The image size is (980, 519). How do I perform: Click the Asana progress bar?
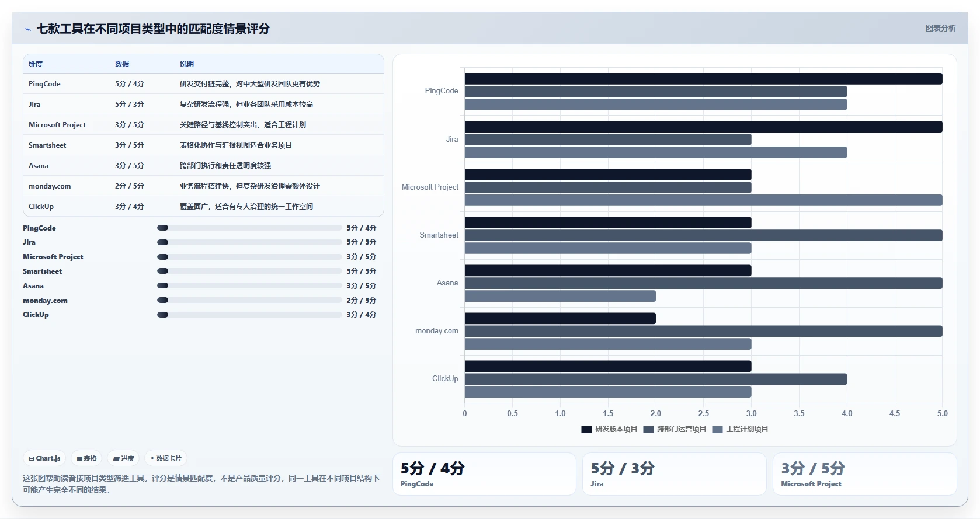tap(249, 285)
